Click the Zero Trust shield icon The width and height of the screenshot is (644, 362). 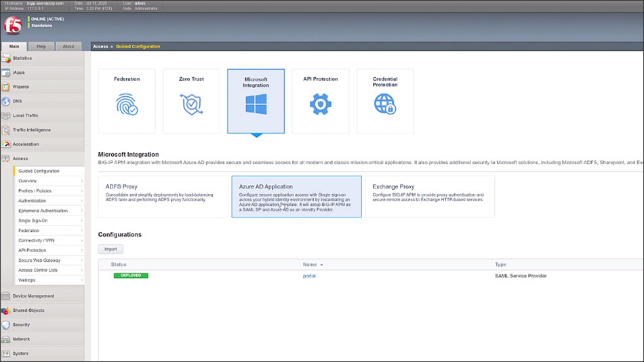191,104
